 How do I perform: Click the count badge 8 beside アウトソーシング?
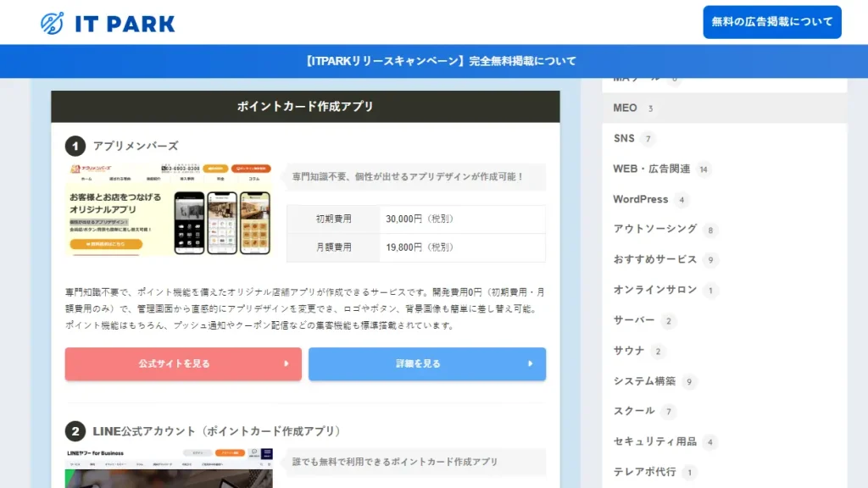pos(710,230)
